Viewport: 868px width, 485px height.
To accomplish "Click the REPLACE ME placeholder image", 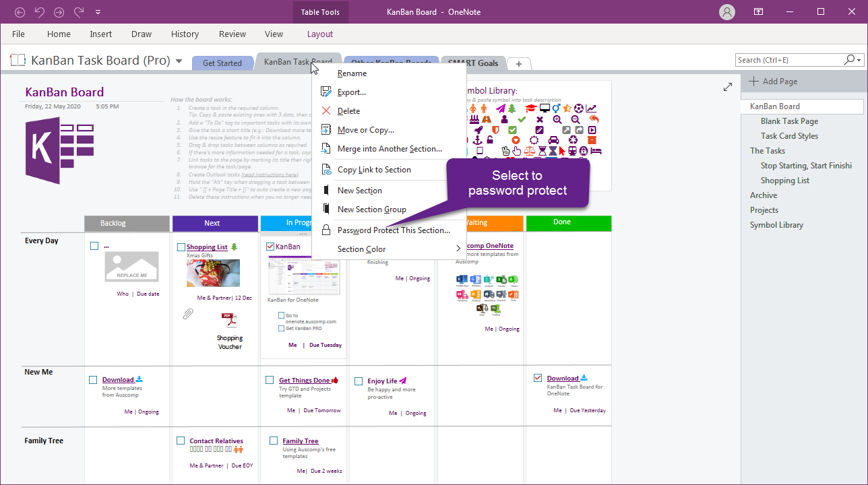I will [x=132, y=267].
